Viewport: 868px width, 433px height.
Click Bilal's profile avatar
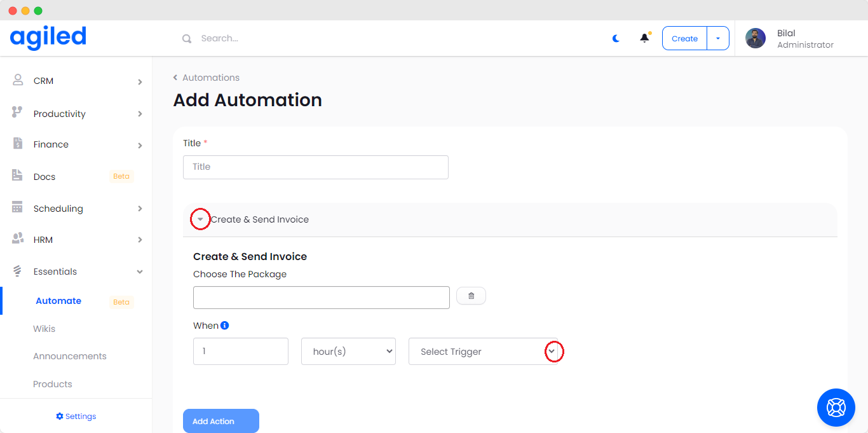756,38
